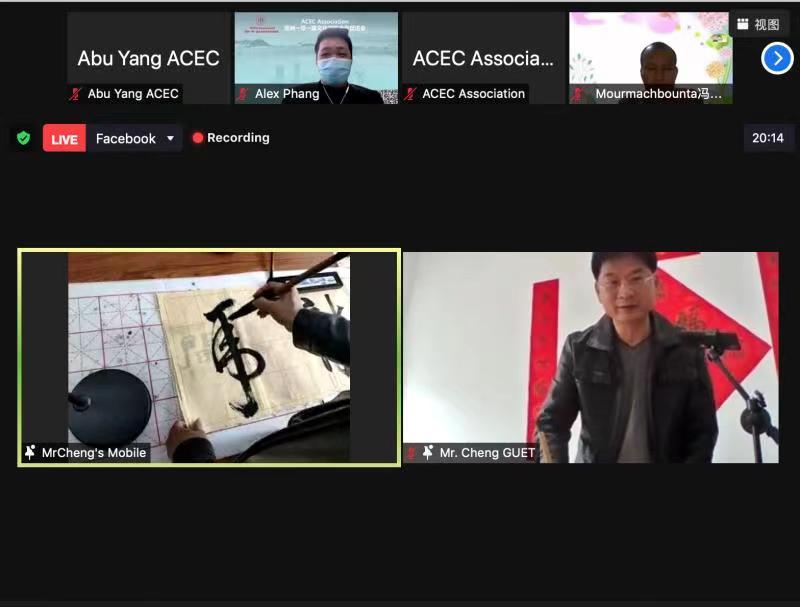800x607 pixels.
Task: Click muted mic icon on Mr. Cheng GUET
Action: [x=412, y=452]
